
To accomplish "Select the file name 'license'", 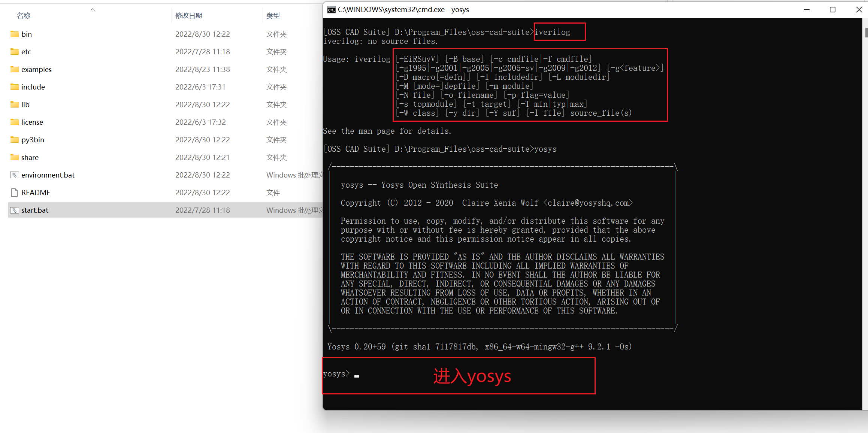I will click(32, 122).
